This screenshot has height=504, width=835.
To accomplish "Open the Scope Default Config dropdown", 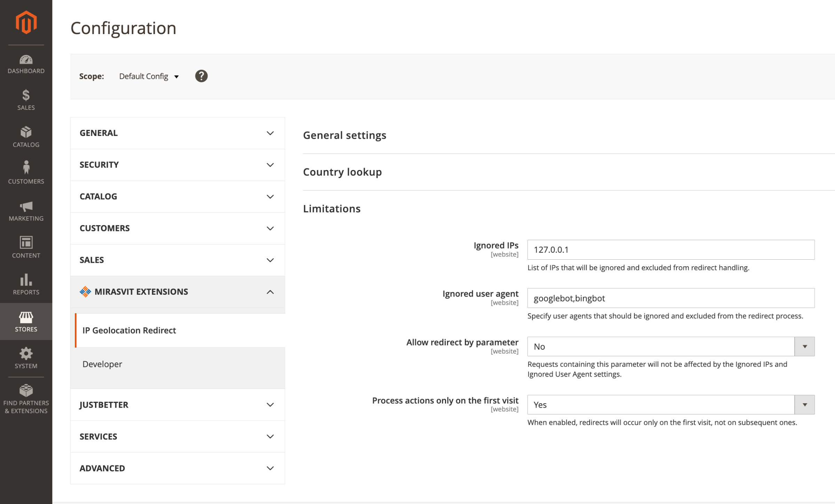I will [149, 76].
